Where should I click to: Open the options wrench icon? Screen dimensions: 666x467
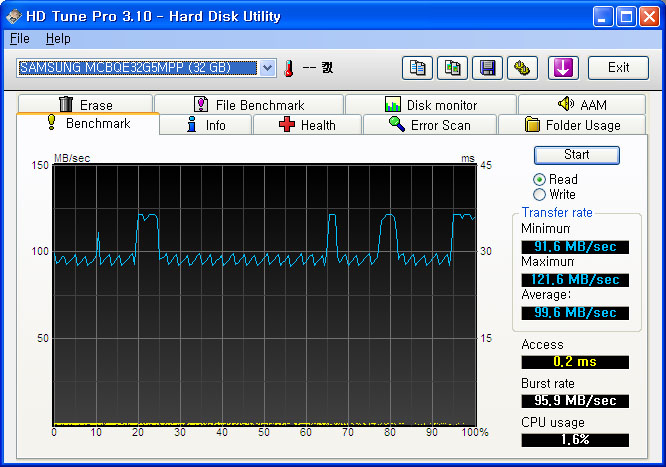coord(524,67)
